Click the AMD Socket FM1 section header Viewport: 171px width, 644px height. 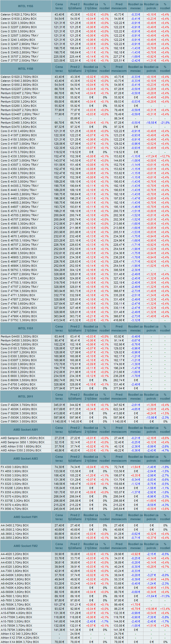25,517
